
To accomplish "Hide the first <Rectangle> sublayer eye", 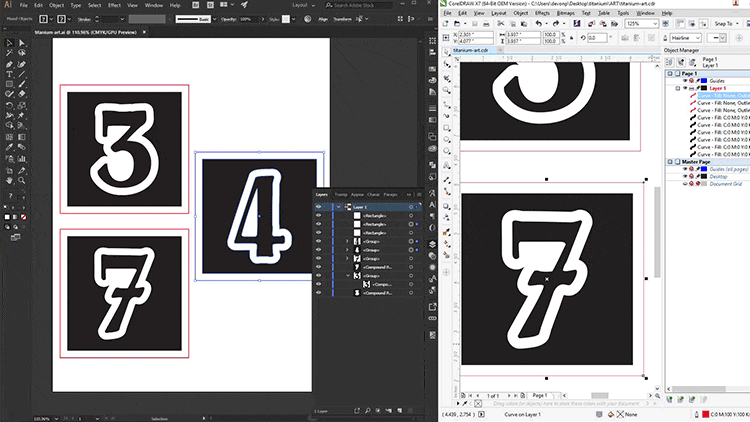I will tap(319, 216).
